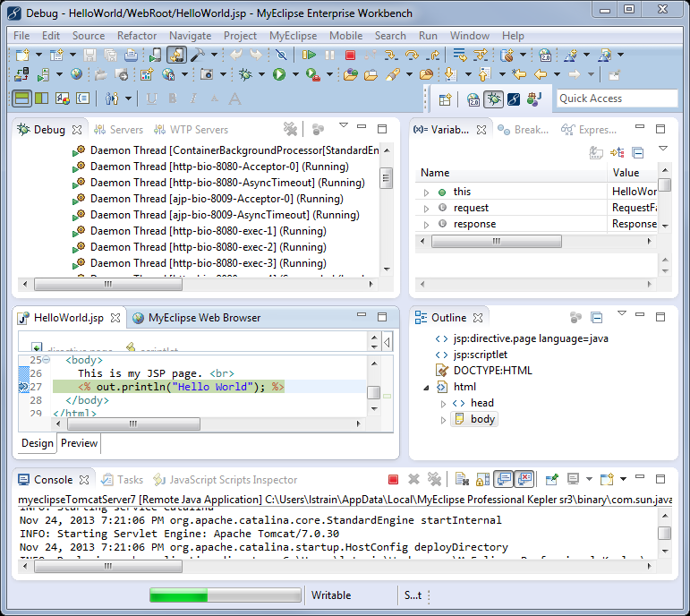
Task: Click Collapse All in the Variables view
Action: [638, 153]
